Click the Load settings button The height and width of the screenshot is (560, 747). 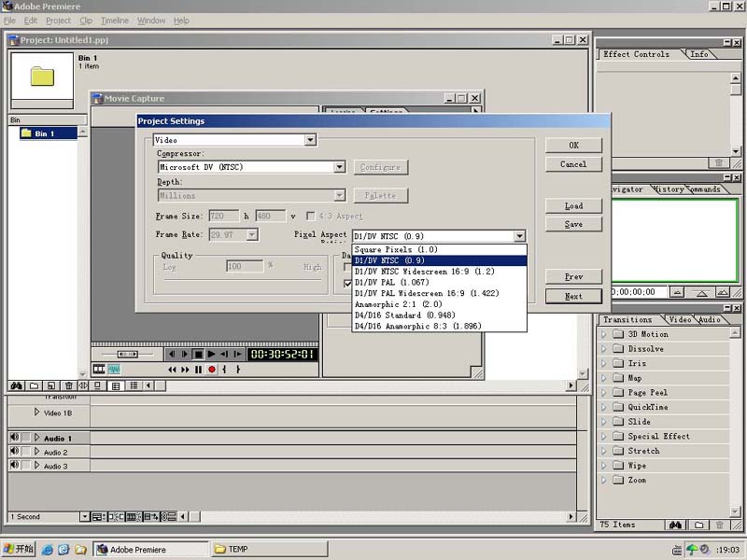pos(573,206)
